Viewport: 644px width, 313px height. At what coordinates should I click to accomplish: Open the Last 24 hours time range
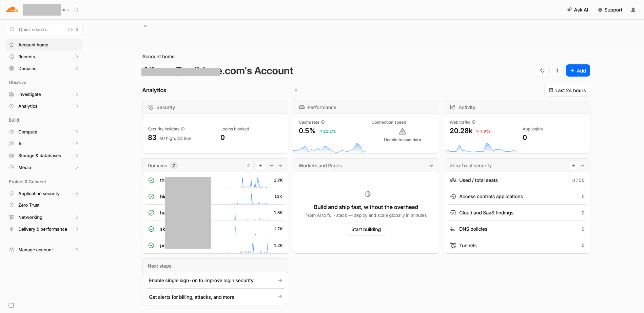click(x=567, y=90)
